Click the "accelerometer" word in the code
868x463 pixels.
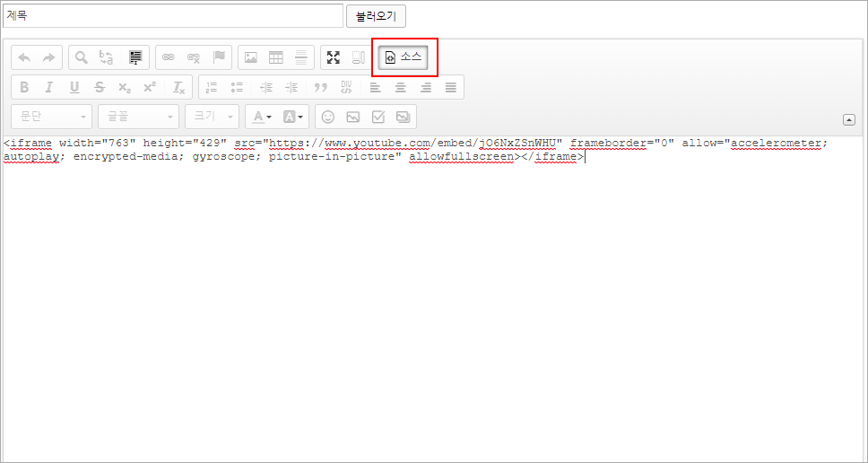click(777, 144)
